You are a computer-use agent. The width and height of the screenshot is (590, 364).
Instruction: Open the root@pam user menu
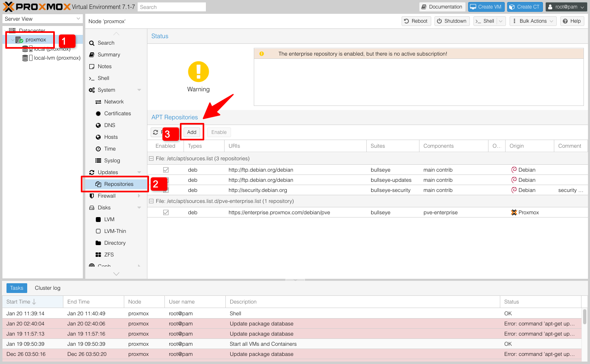coord(566,7)
